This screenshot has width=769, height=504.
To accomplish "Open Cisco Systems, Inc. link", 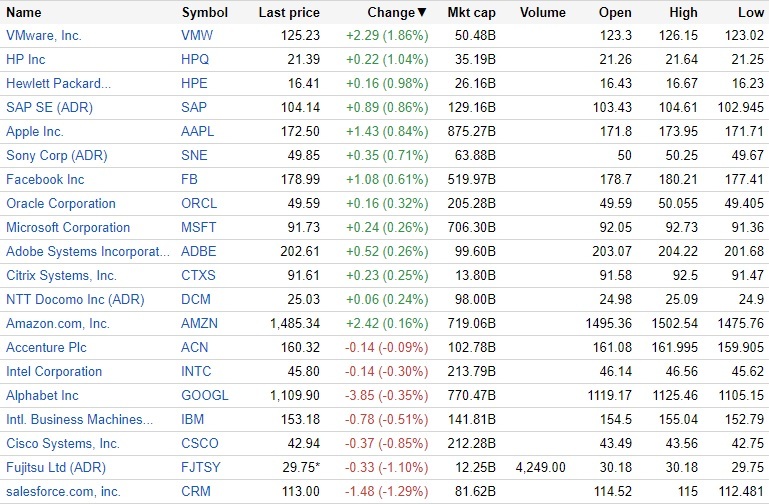I will (62, 443).
